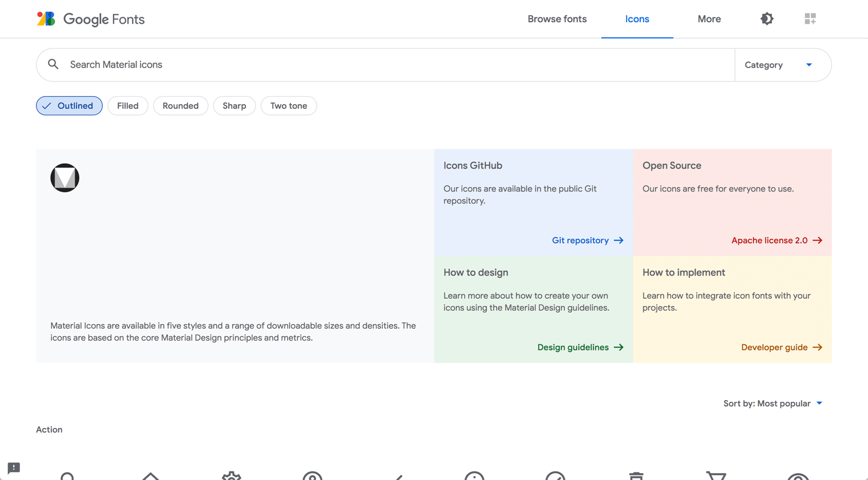Viewport: 868px width, 480px height.
Task: Select the Sharp style chip
Action: (234, 106)
